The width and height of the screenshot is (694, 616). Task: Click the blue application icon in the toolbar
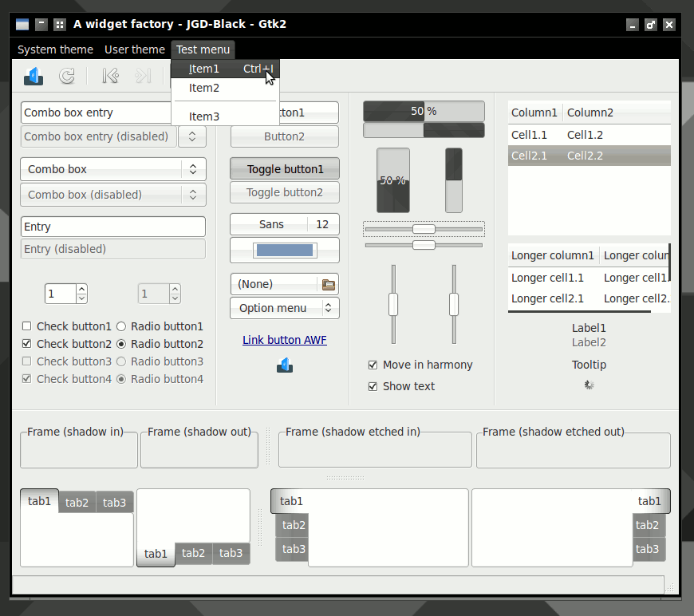[34, 76]
